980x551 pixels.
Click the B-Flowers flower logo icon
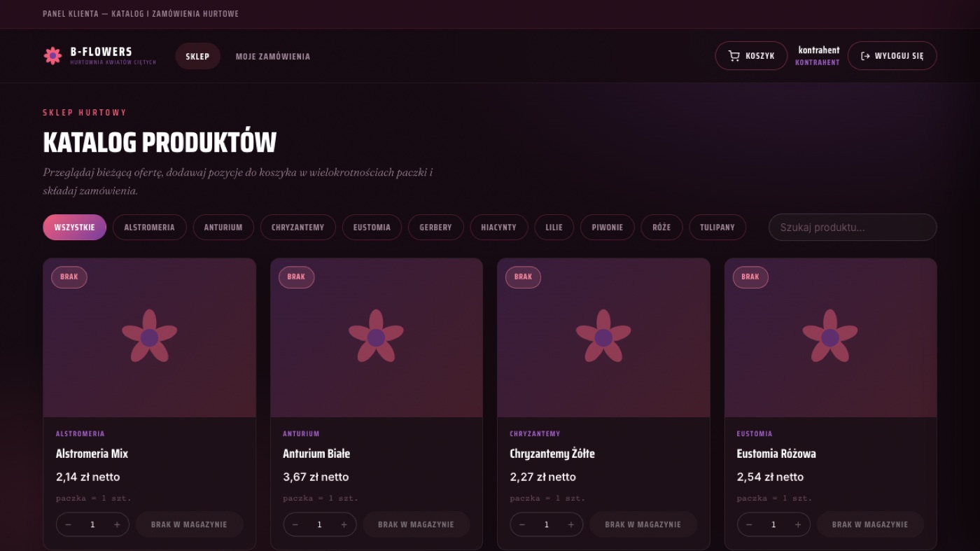coord(52,56)
